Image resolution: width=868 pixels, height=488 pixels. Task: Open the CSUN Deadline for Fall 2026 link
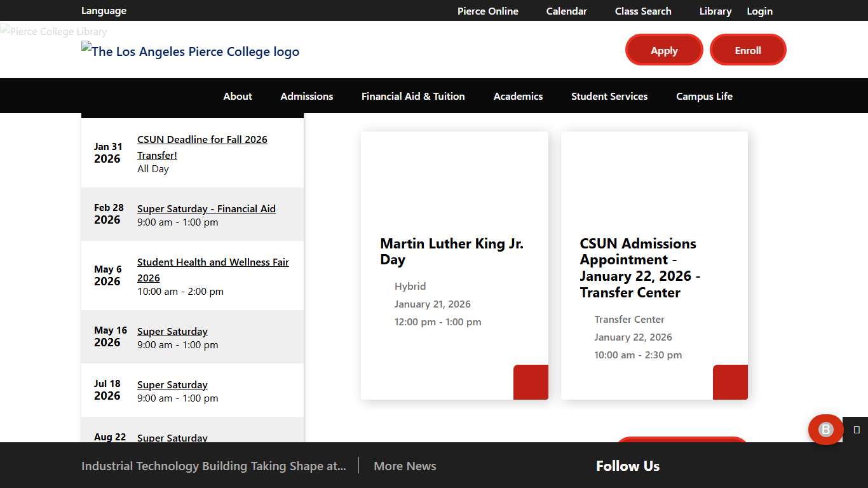(x=202, y=147)
